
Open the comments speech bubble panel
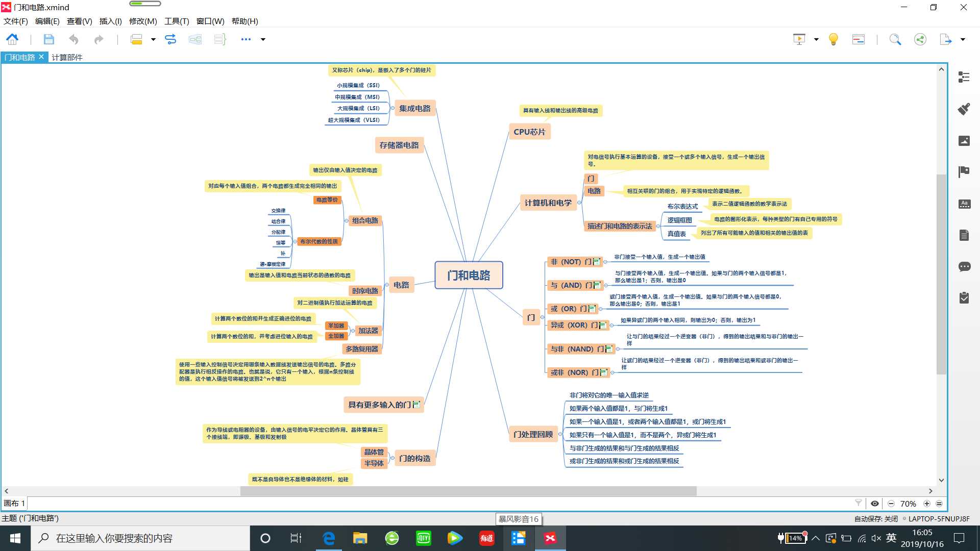[x=964, y=266]
